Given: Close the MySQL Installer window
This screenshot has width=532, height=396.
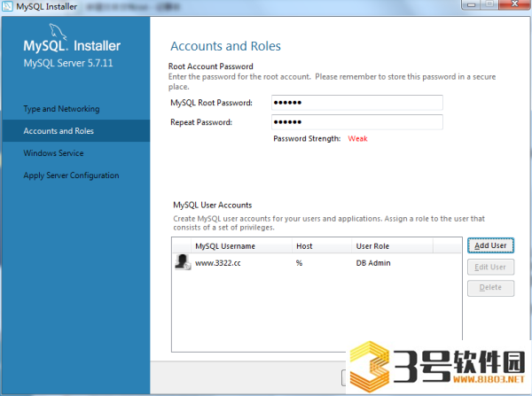Looking at the screenshot, I should click(x=514, y=4).
